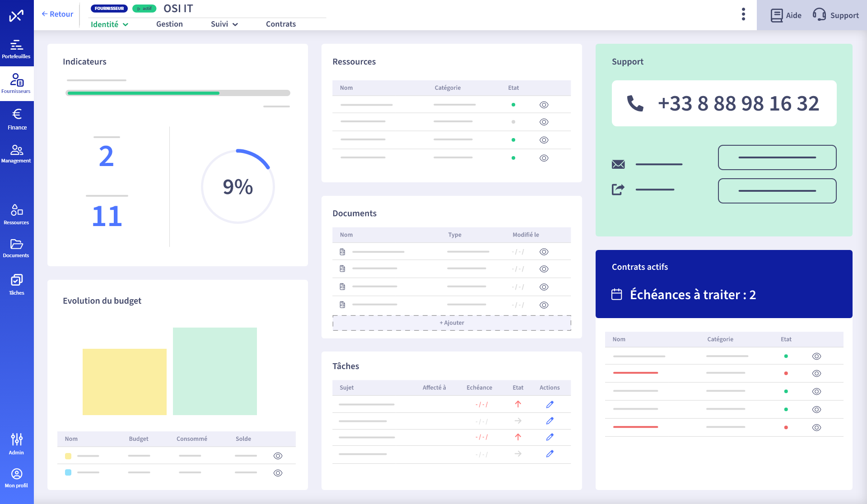Open the three-dot more options menu
Viewport: 867px width, 504px height.
(743, 14)
